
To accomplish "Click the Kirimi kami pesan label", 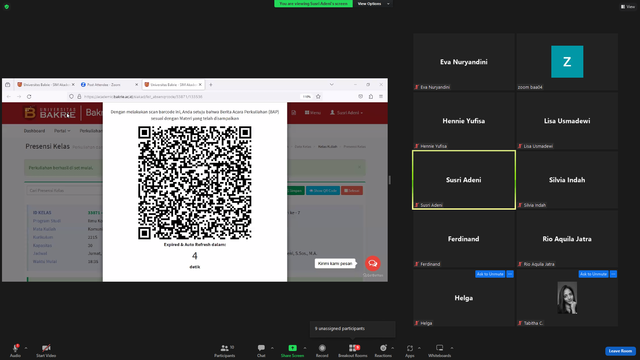I will tap(335, 263).
